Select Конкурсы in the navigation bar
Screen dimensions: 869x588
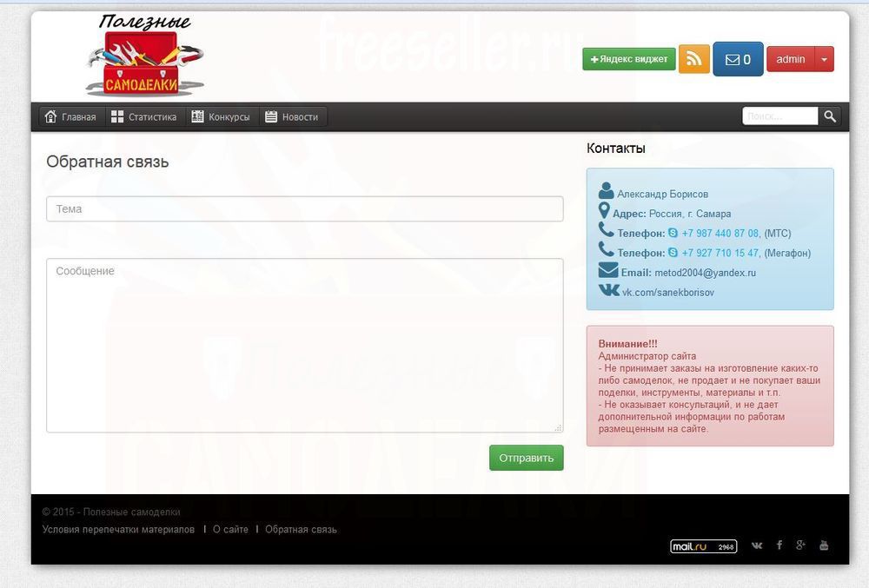click(x=221, y=116)
